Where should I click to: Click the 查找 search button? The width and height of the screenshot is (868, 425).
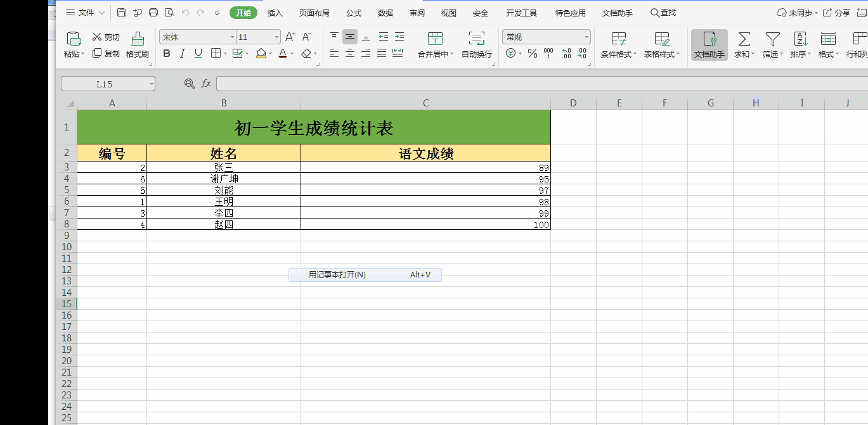663,13
